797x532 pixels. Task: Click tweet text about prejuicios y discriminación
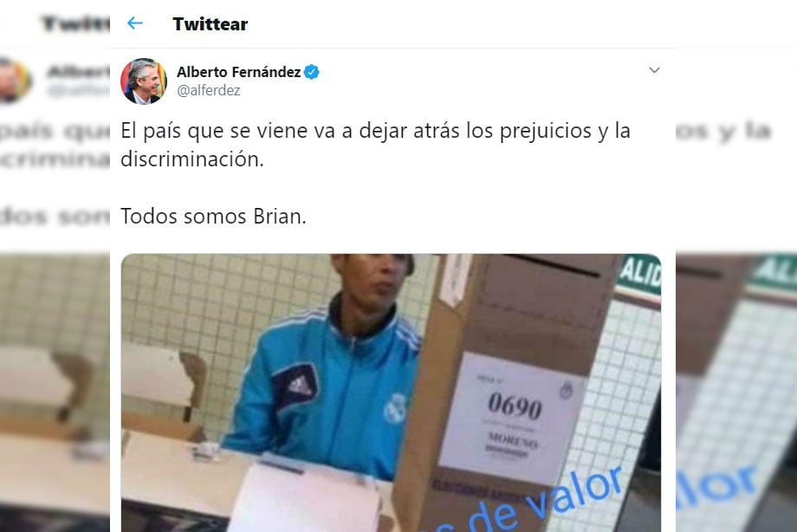[x=375, y=145]
